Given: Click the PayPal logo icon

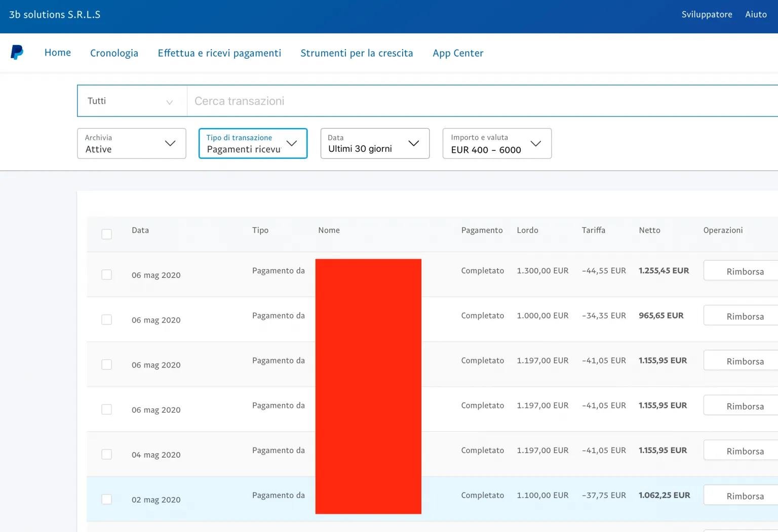Looking at the screenshot, I should (17, 52).
